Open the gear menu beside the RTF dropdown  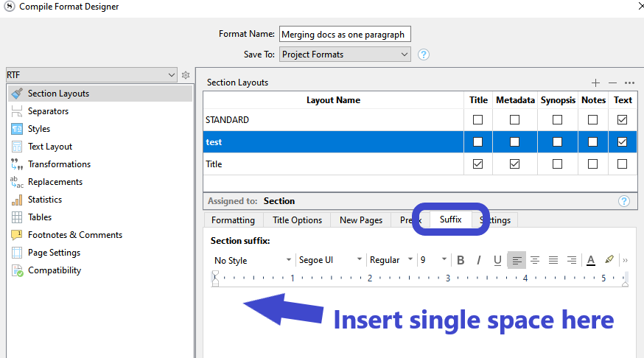(x=186, y=75)
